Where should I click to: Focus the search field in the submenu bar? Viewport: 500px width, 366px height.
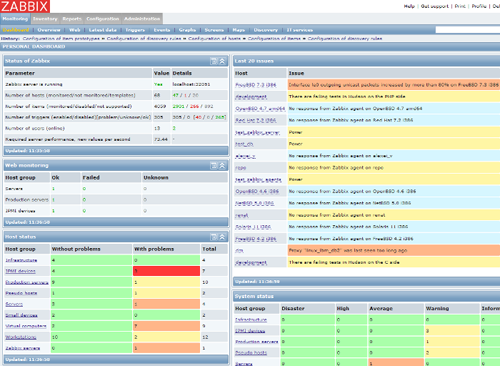click(x=468, y=30)
